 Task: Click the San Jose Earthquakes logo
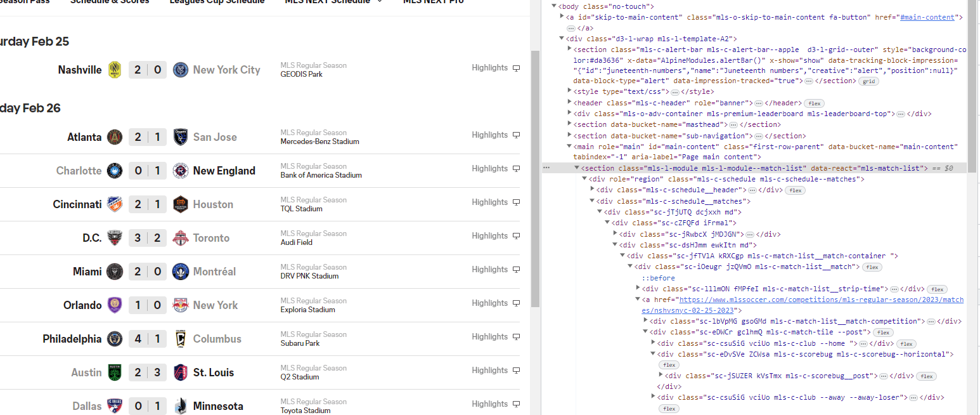pos(181,137)
